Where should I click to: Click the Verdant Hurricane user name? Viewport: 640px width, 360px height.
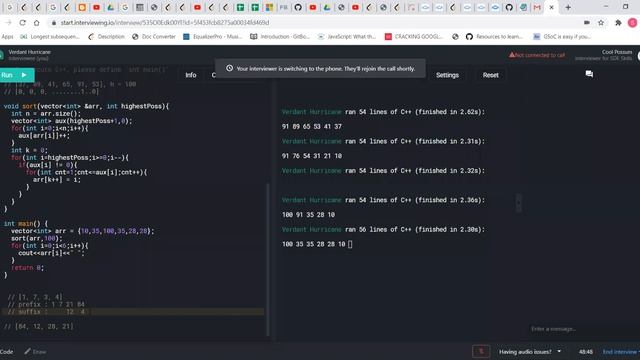(x=29, y=52)
